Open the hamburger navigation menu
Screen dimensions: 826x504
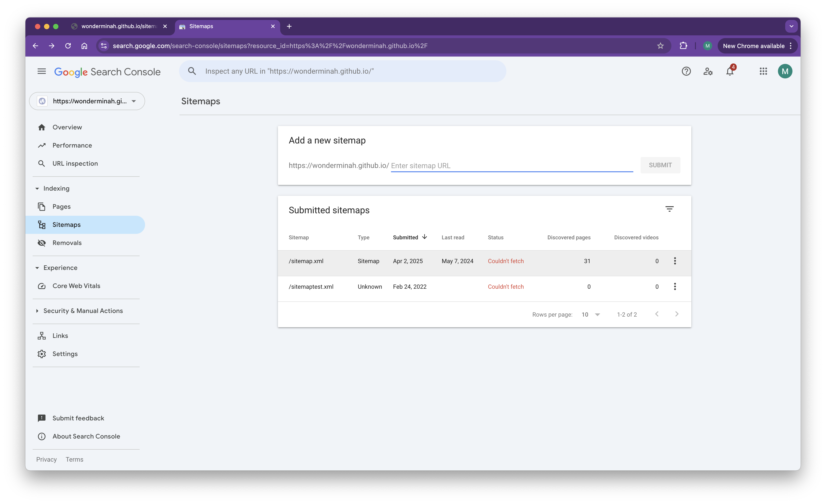click(x=41, y=71)
